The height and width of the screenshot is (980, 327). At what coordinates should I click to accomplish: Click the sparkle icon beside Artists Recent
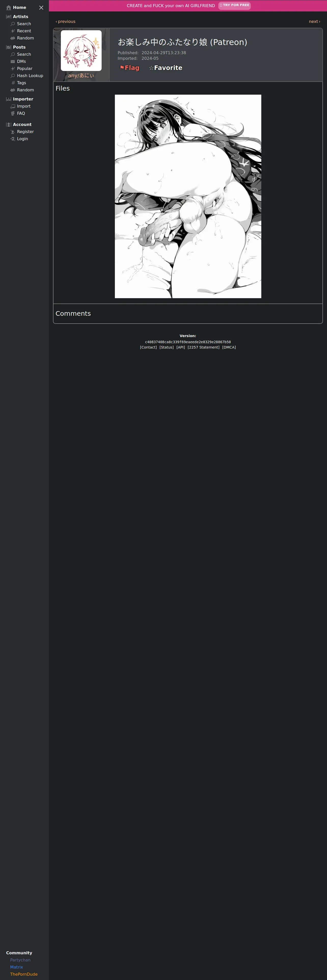pos(12,31)
